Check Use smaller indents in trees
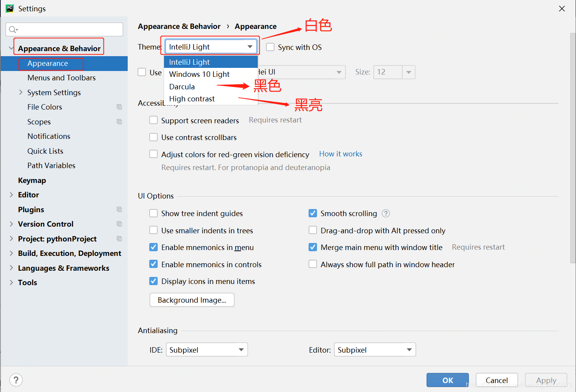Viewport: 576px width, 392px height. (x=153, y=230)
